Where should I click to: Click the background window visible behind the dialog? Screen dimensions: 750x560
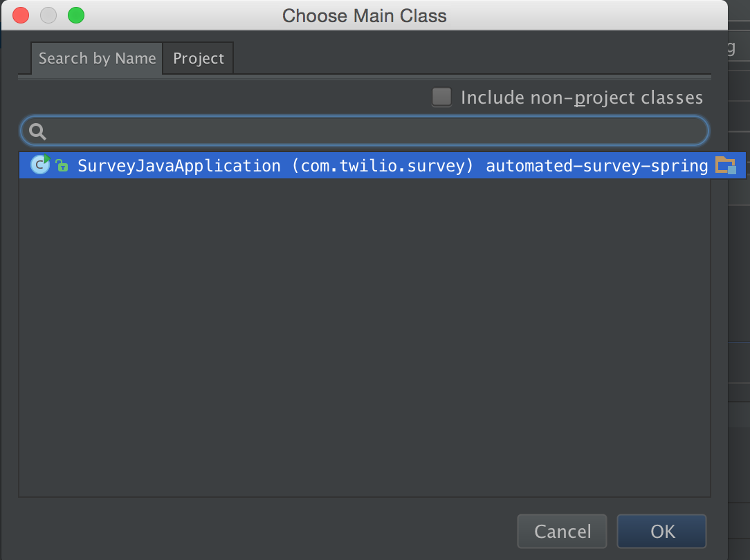[739, 287]
